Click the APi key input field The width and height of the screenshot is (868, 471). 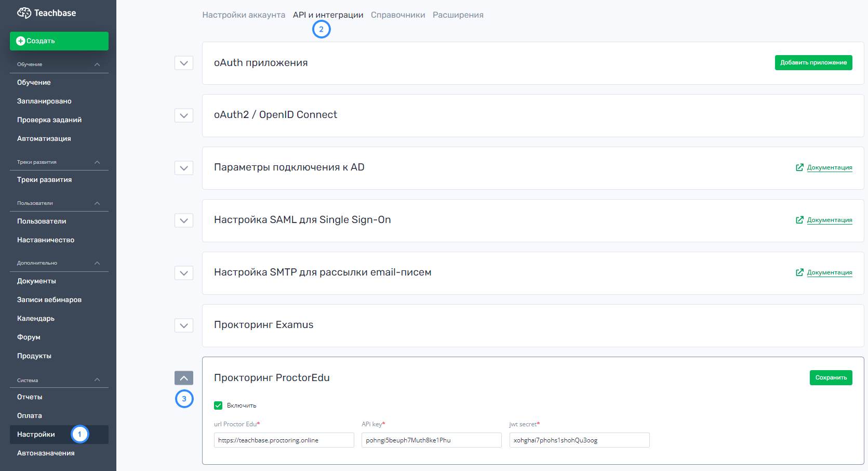tap(432, 440)
